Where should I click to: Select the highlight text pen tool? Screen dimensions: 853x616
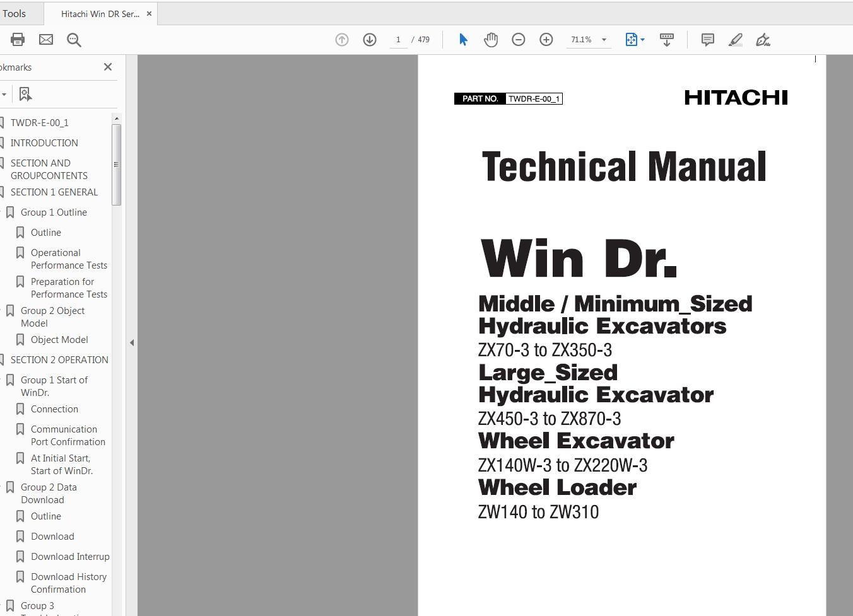point(736,40)
